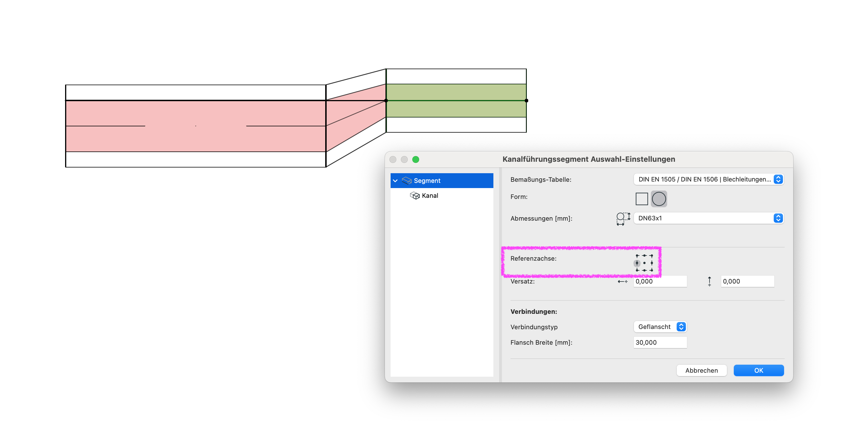868x443 pixels.
Task: Click the horizontal offset arrow icon
Action: 622,282
